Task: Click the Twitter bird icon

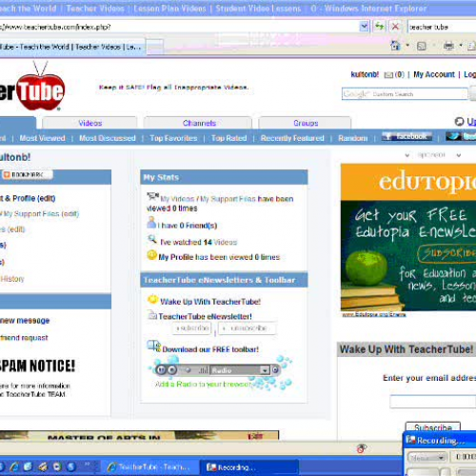Action: tap(453, 136)
